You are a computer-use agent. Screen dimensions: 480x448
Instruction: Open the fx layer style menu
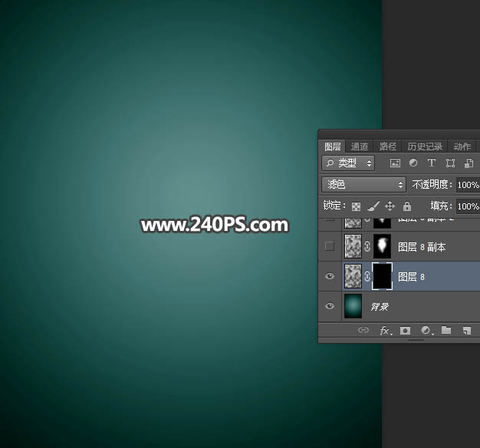(x=385, y=331)
